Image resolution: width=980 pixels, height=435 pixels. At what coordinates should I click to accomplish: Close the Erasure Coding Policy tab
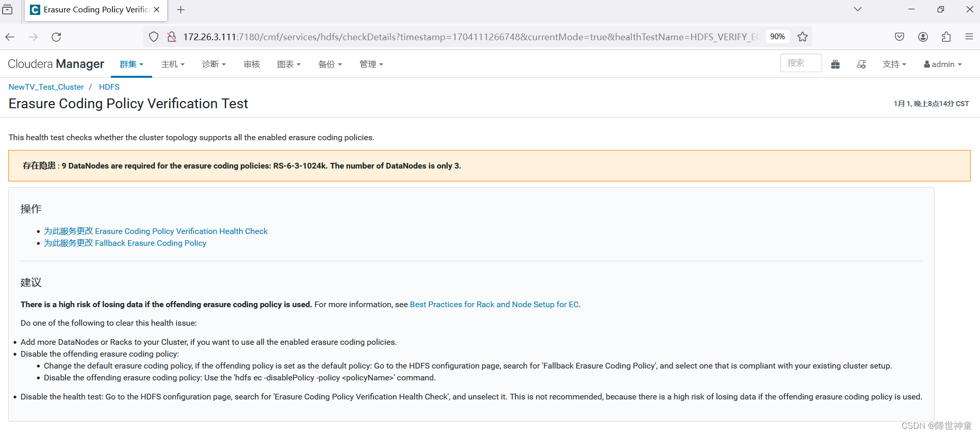157,9
